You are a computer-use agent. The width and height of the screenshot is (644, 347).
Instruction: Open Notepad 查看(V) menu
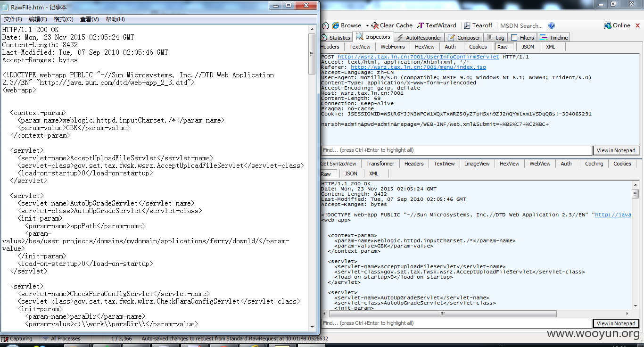tap(90, 19)
